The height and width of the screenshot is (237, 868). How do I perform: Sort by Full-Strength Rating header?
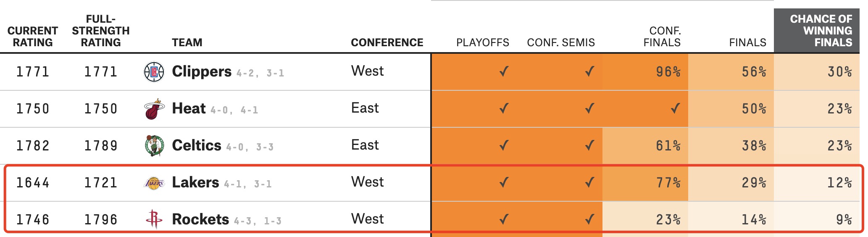101,31
